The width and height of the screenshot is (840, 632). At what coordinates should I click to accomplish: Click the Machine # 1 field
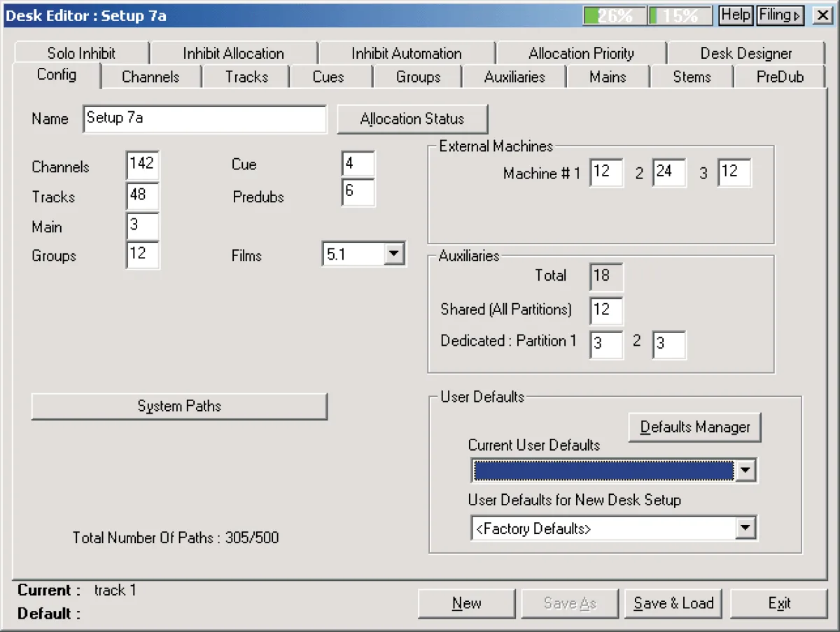click(x=606, y=173)
